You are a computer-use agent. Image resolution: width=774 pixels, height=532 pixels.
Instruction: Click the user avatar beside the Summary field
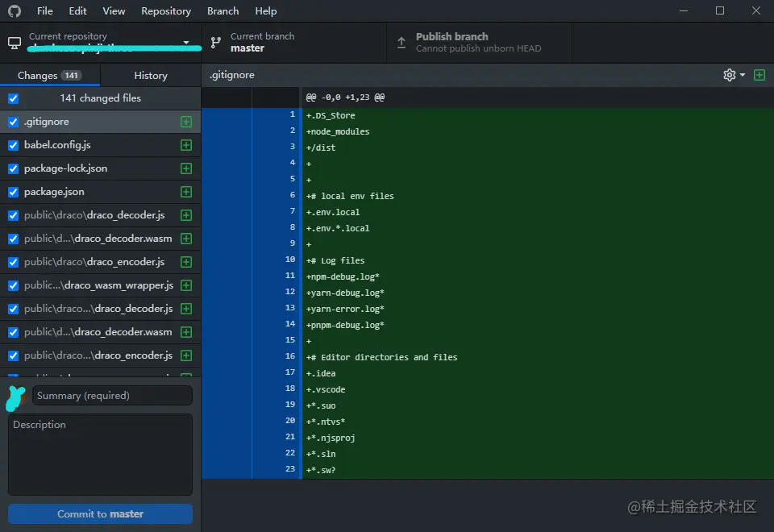16,397
